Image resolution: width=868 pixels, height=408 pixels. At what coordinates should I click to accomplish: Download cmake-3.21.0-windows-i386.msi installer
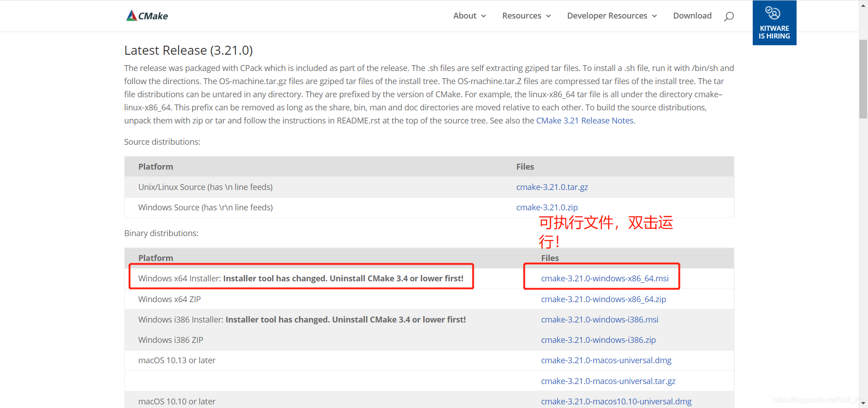[x=599, y=320]
